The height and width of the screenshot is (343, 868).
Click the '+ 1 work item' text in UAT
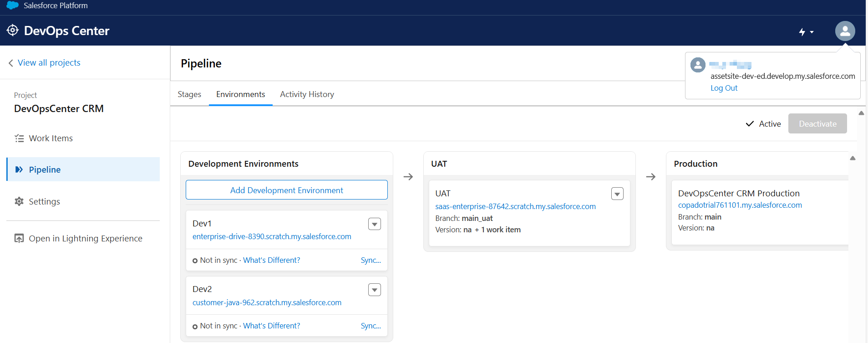pos(497,230)
